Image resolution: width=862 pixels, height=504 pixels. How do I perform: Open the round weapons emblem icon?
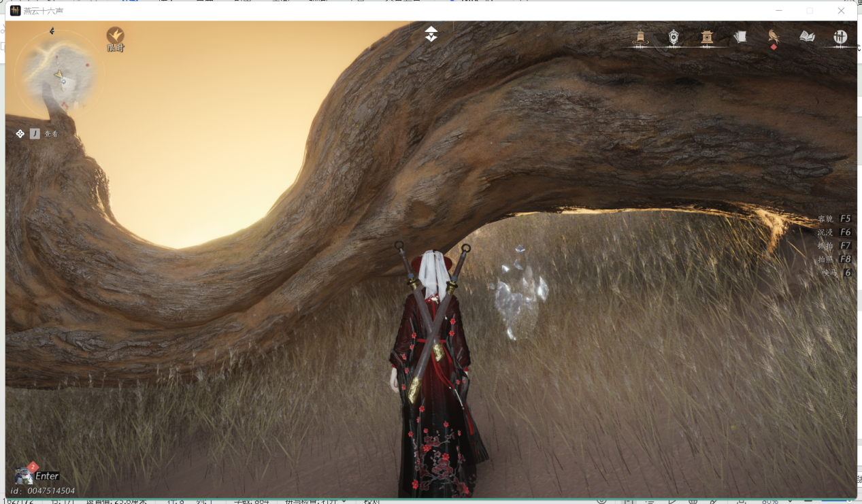840,37
